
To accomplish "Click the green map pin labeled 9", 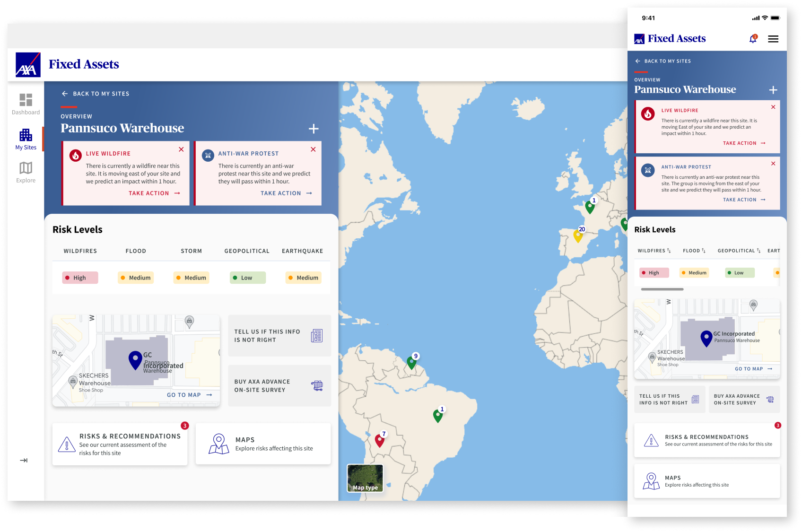I will [x=411, y=363].
